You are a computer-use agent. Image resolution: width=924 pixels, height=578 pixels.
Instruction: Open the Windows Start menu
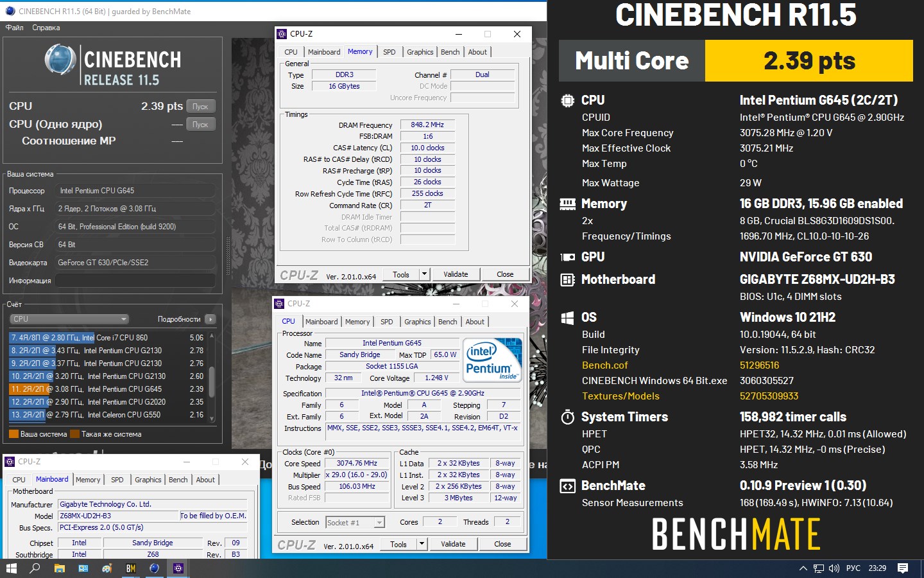tap(11, 568)
